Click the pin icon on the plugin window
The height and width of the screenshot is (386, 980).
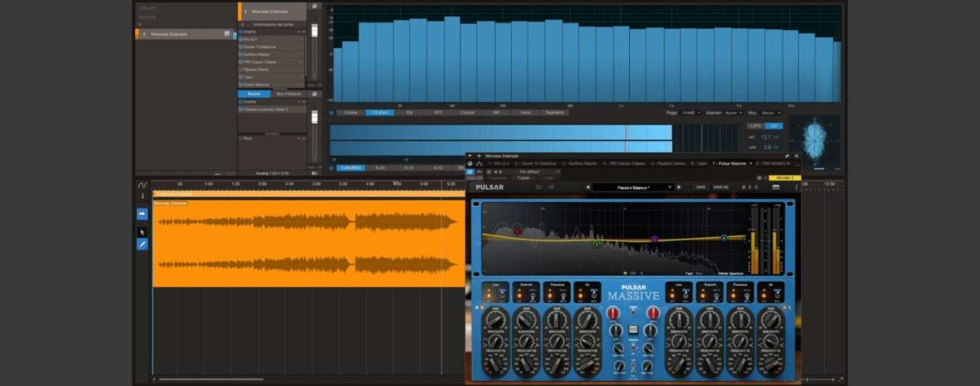[787, 156]
